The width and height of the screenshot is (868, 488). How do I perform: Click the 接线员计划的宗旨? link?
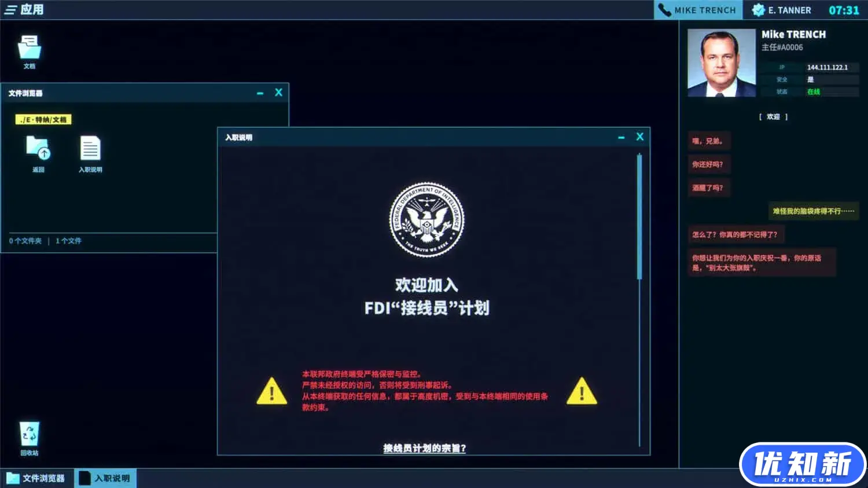tap(425, 448)
